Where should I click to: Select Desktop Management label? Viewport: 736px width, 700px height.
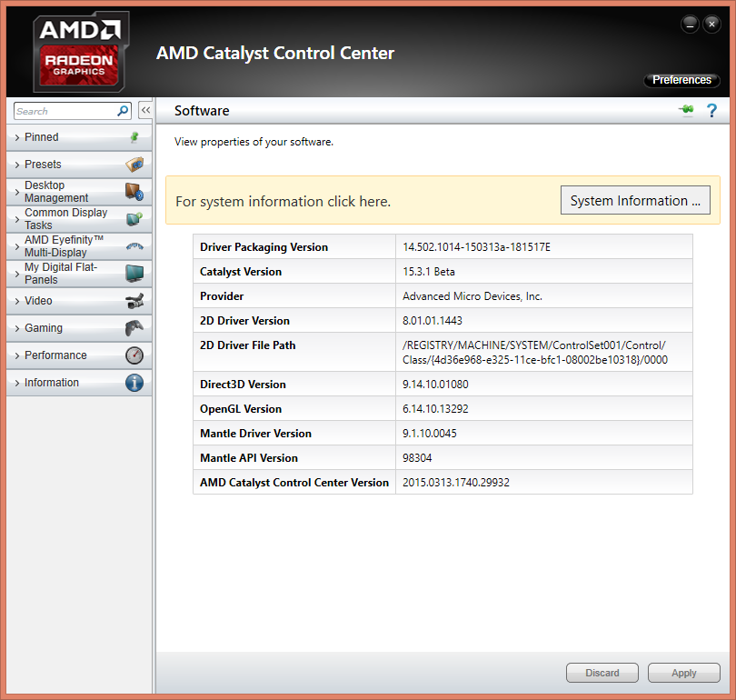(56, 192)
